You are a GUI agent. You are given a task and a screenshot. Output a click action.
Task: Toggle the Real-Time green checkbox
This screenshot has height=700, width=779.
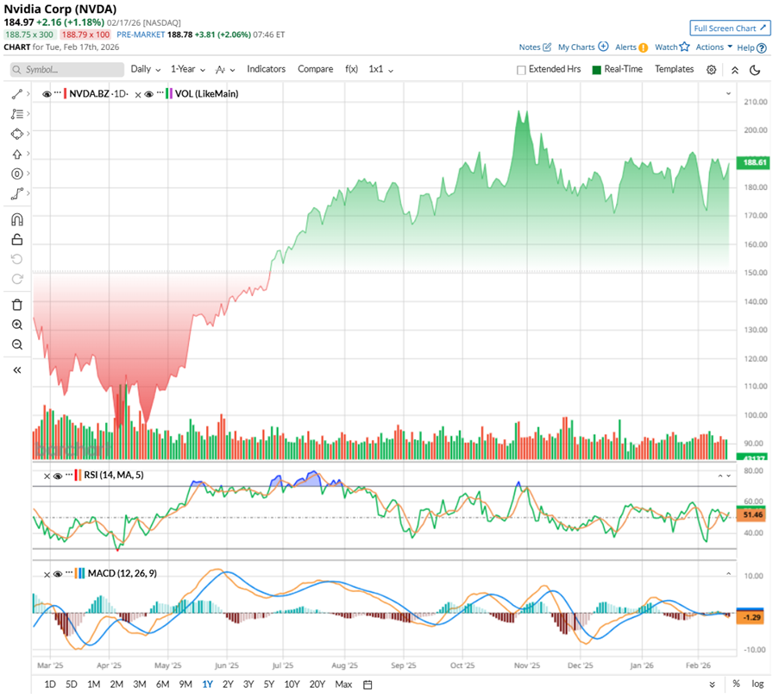click(597, 70)
